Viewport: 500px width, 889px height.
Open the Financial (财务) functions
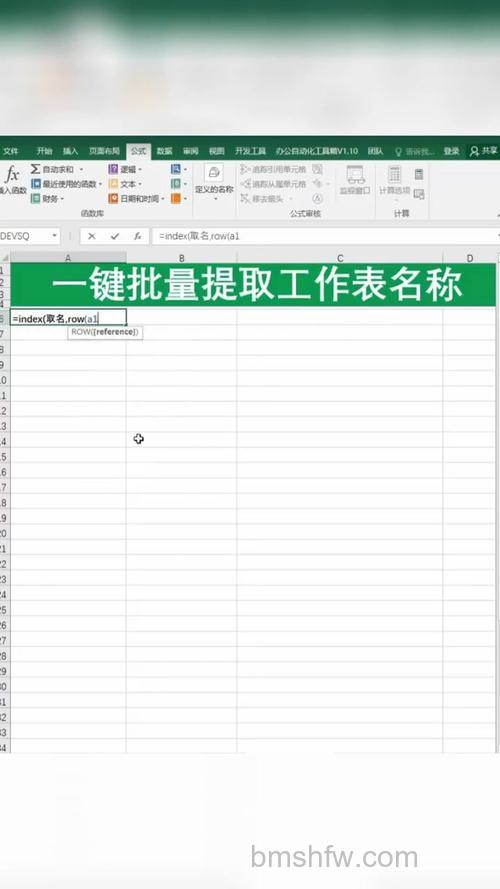click(49, 199)
